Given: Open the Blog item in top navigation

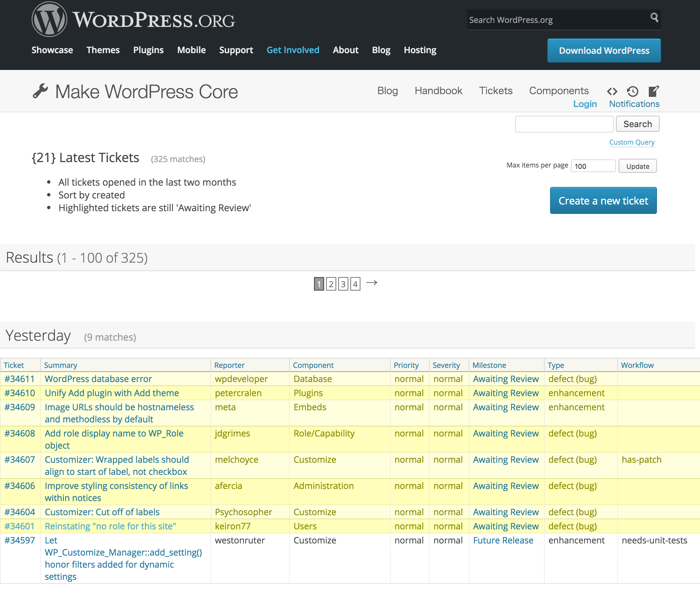Looking at the screenshot, I should [x=381, y=50].
